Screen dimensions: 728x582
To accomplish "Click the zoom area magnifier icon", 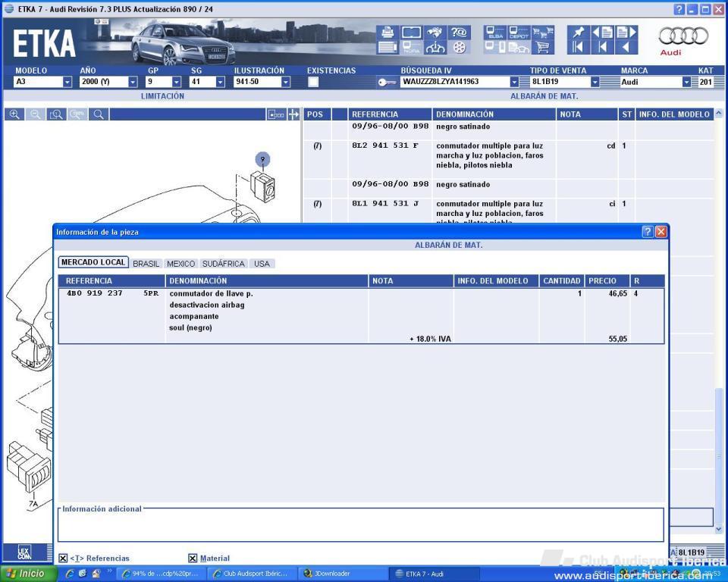I will tap(56, 114).
